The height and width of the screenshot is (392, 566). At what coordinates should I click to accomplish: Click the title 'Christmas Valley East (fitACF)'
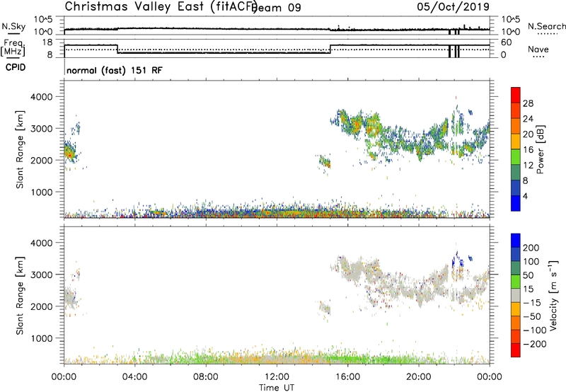[x=161, y=6]
